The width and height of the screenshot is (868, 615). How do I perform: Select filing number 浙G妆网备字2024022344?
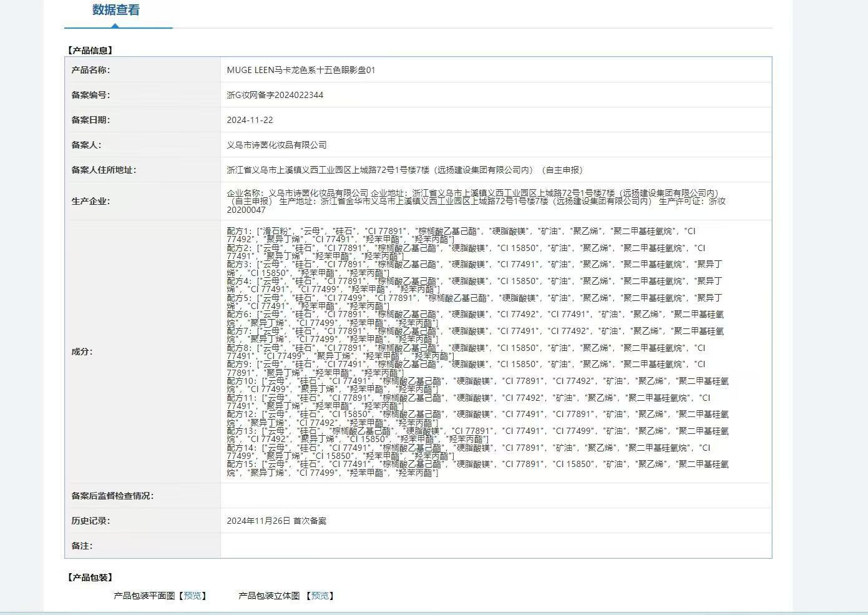pos(275,95)
